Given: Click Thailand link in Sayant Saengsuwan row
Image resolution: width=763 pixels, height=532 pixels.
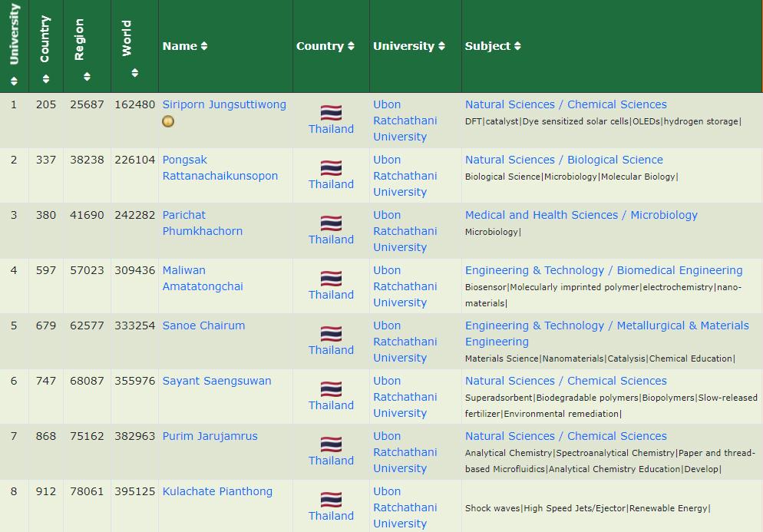Looking at the screenshot, I should point(331,405).
